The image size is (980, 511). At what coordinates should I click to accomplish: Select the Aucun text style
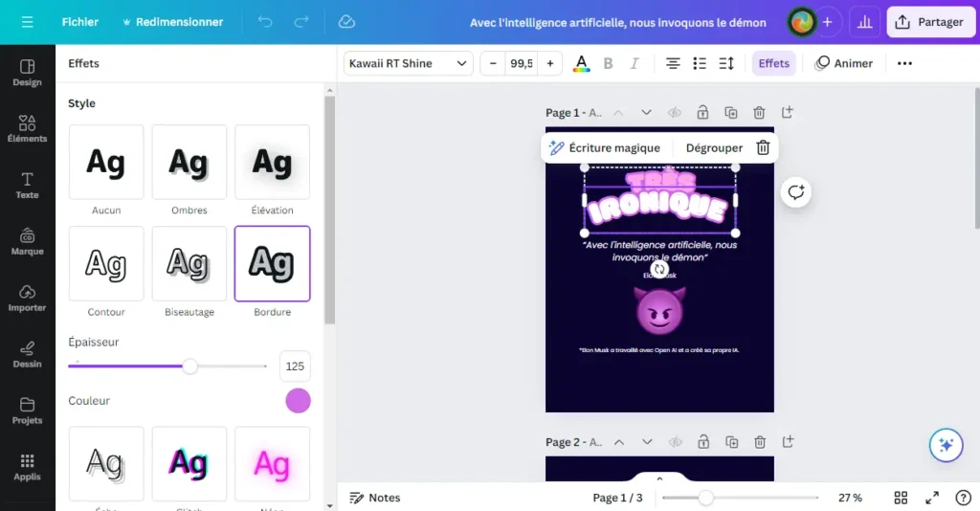(106, 163)
